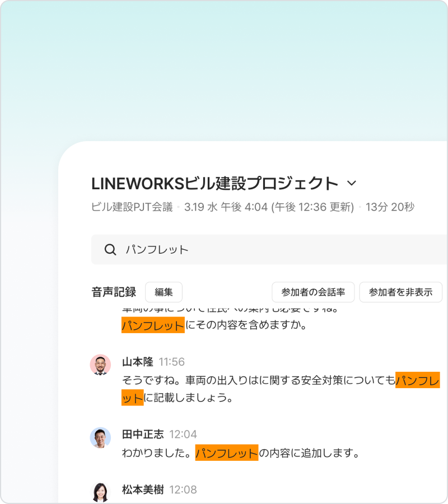The height and width of the screenshot is (504, 448).
Task: Click the 13分 20秒 duration text
Action: point(390,207)
